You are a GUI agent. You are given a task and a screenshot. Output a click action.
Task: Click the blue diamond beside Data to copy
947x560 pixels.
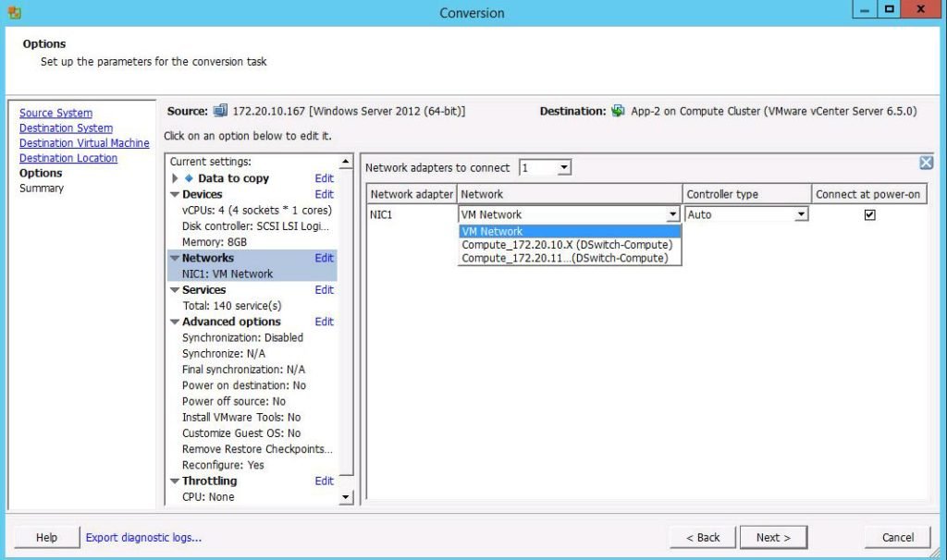[190, 178]
